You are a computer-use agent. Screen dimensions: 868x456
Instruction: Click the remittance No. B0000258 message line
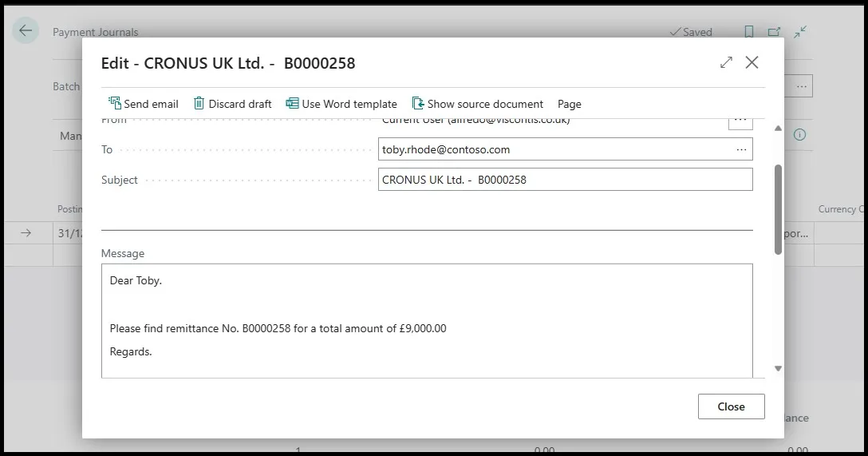tap(278, 328)
